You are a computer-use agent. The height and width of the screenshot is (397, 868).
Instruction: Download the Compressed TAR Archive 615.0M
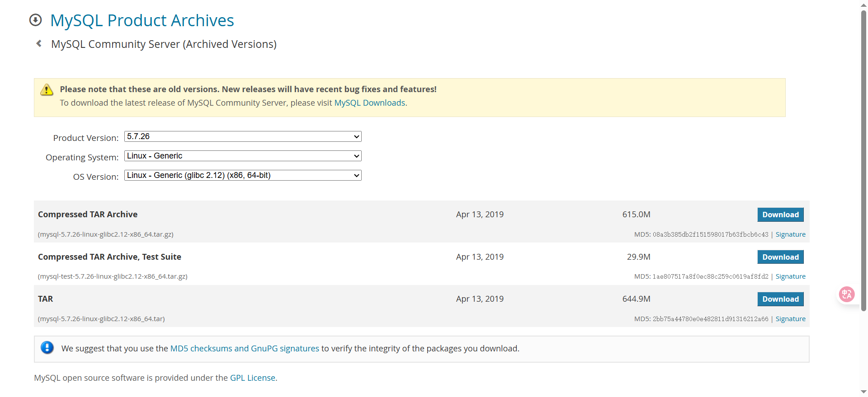pyautogui.click(x=780, y=215)
